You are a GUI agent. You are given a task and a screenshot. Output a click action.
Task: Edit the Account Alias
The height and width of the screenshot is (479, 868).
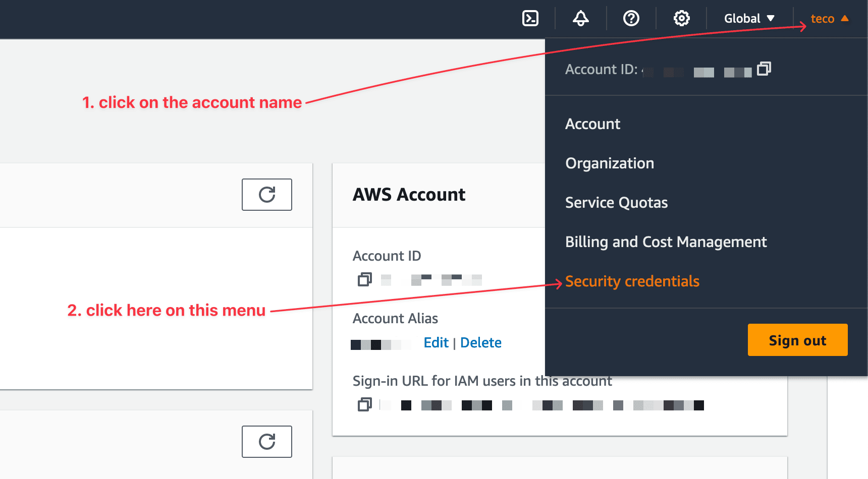click(x=436, y=342)
